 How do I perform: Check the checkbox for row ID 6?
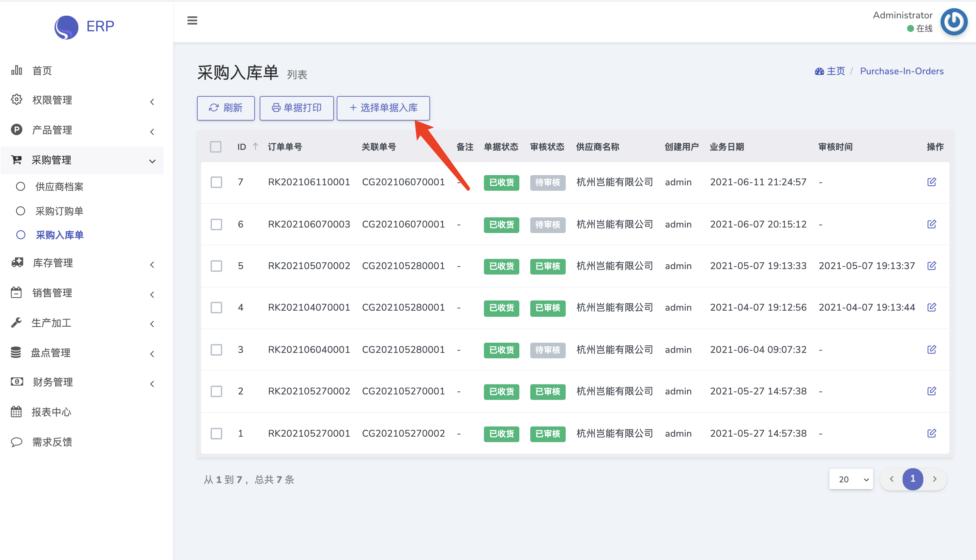pyautogui.click(x=216, y=224)
